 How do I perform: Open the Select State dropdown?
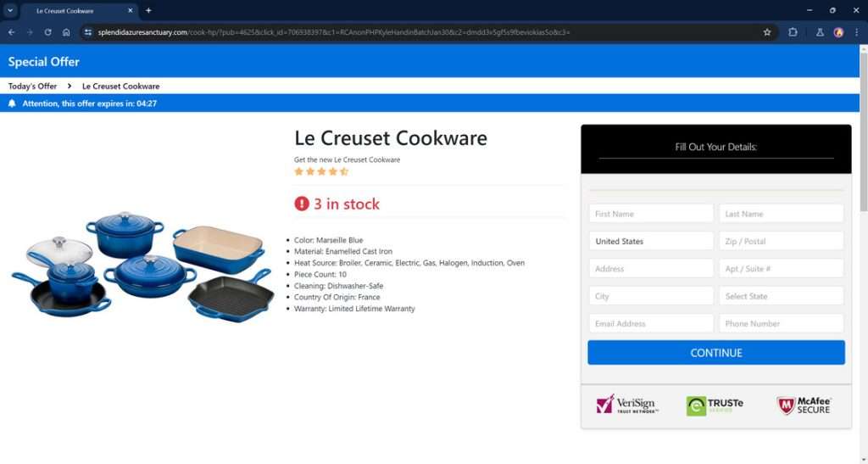[x=781, y=296]
